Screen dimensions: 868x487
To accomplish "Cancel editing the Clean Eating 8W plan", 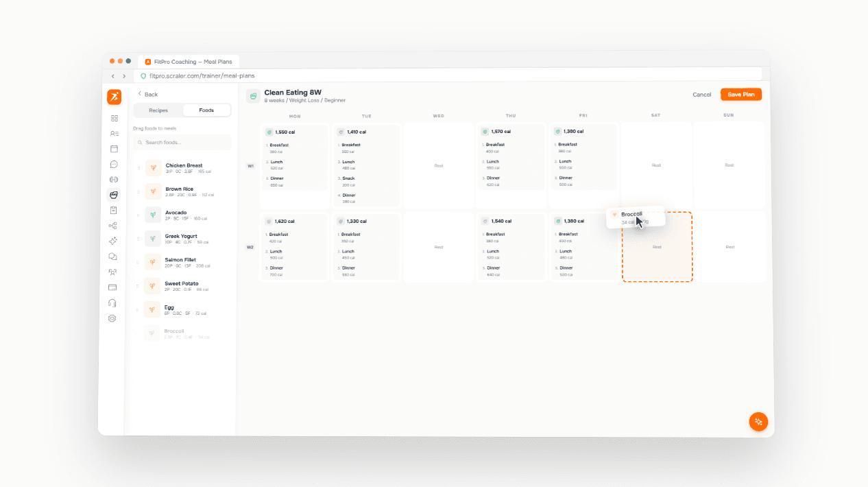I will click(701, 94).
